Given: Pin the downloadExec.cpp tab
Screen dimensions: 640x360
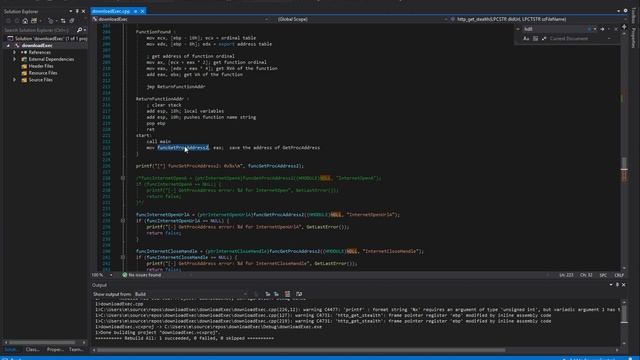Looking at the screenshot, I should 136,11.
